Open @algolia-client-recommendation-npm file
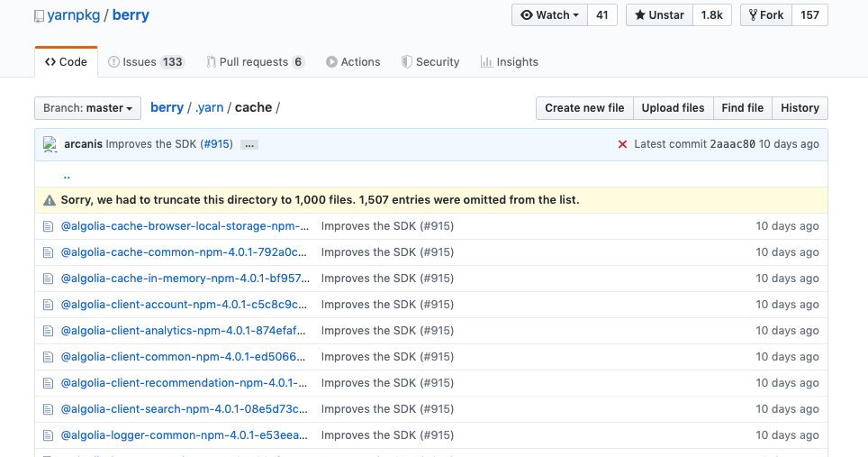 click(184, 382)
